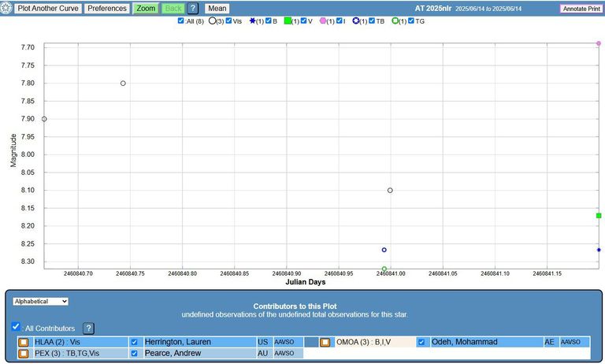The image size is (605, 364).
Task: Click the contributors help question mark icon
Action: (88, 328)
